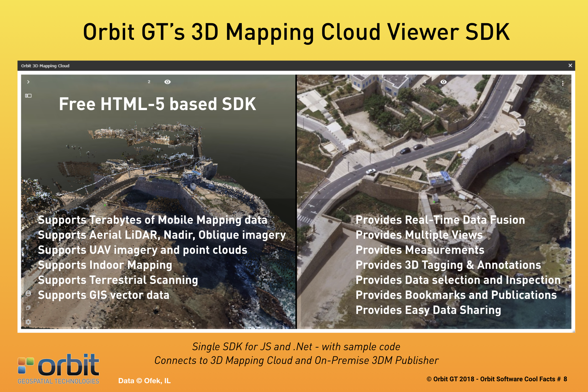588x392 pixels.
Task: Click the resize handle at viewer's bottom-right corner
Action: point(573,331)
